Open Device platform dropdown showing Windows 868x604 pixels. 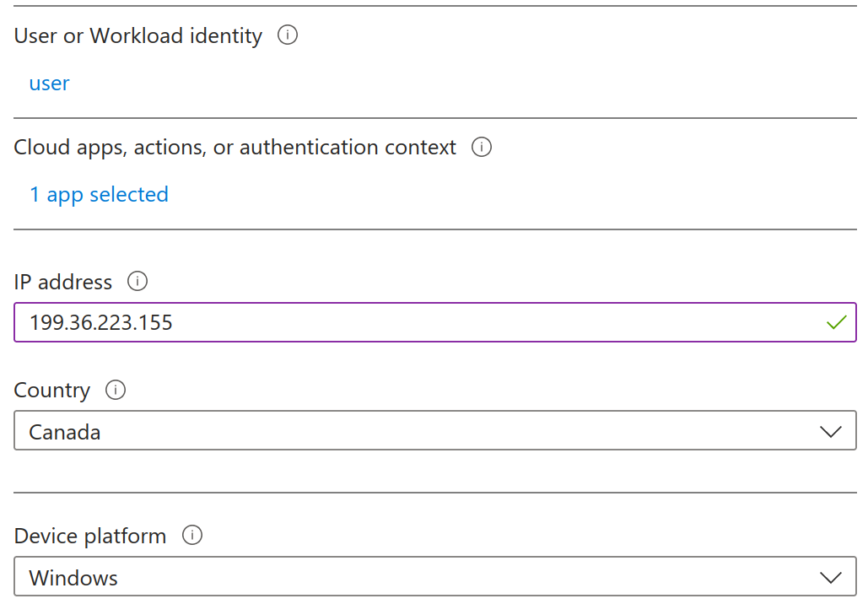(x=435, y=576)
